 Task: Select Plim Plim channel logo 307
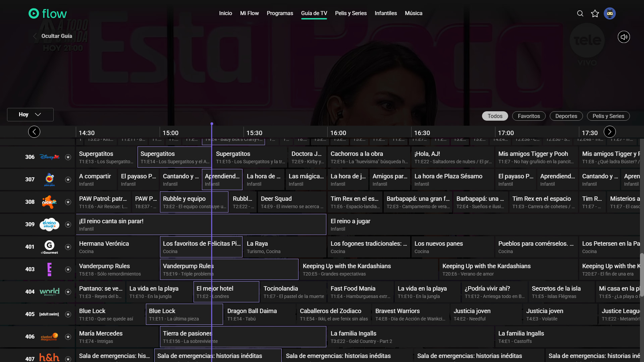coord(49,179)
